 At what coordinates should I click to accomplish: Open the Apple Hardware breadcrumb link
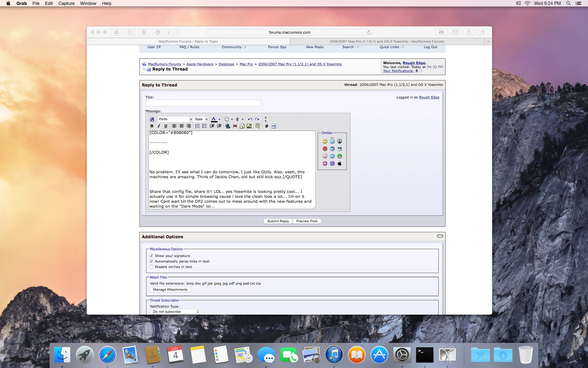pyautogui.click(x=200, y=64)
